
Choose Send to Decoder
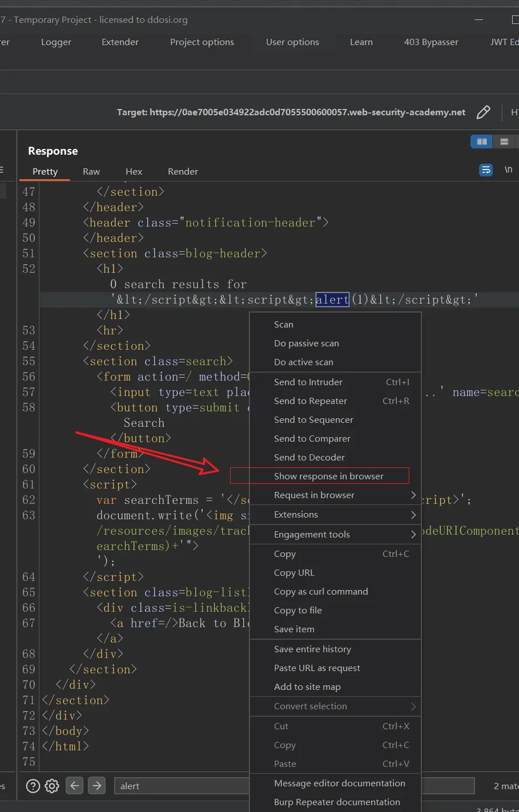click(336, 457)
